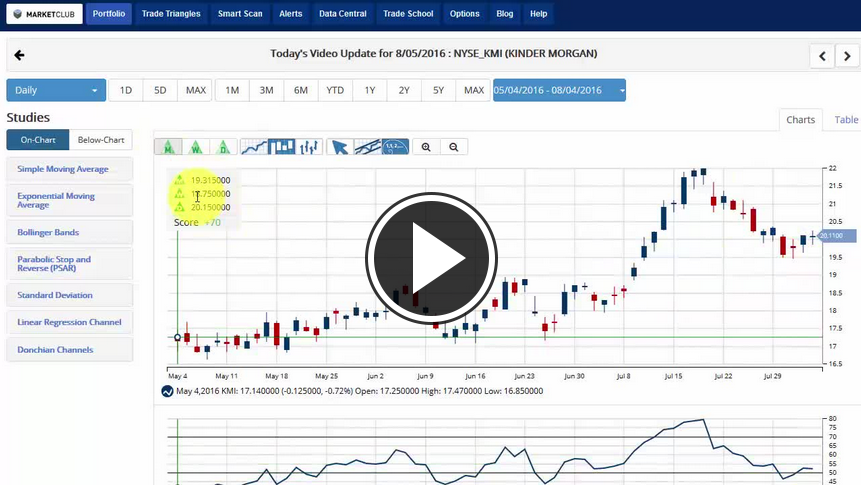
Task: Set chart range to 1Y
Action: (370, 90)
